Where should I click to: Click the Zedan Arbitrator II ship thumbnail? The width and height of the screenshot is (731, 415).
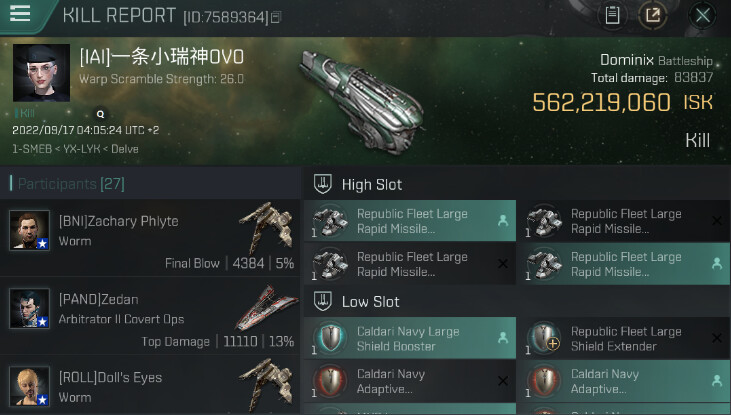tap(263, 309)
